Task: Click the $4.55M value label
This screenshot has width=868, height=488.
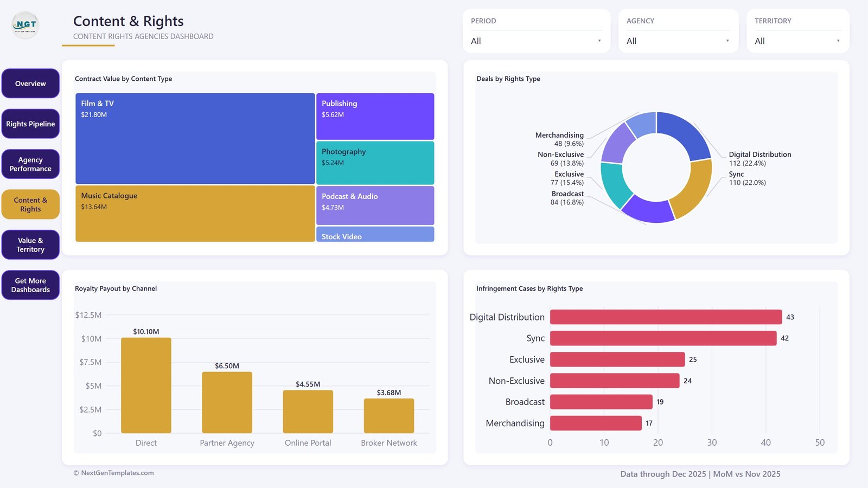Action: (308, 384)
